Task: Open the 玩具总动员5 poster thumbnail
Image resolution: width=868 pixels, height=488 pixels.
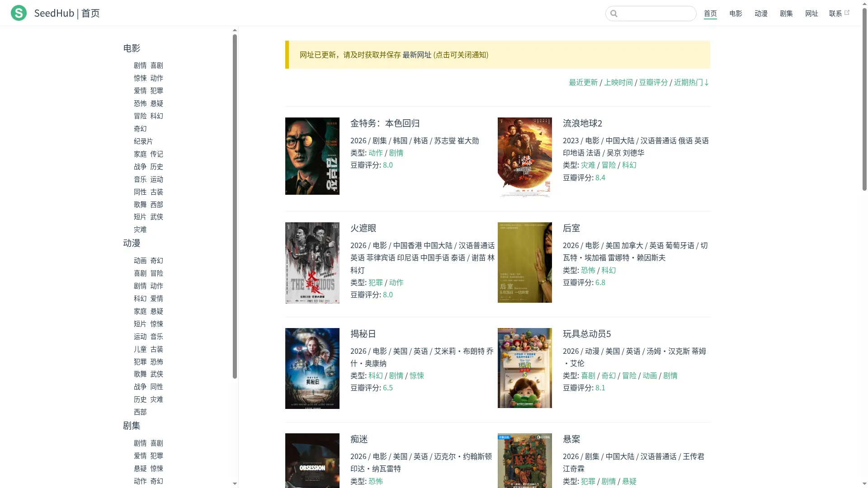Action: (524, 368)
